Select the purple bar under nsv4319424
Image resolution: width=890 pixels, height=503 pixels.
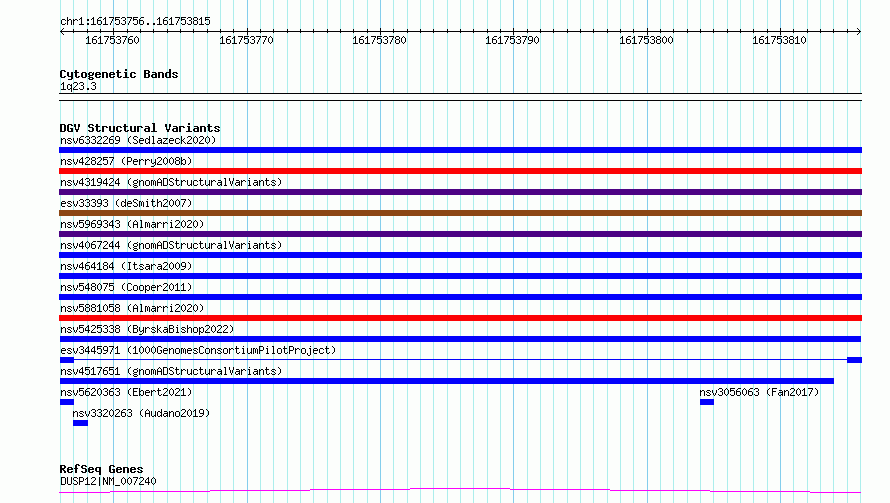460,192
